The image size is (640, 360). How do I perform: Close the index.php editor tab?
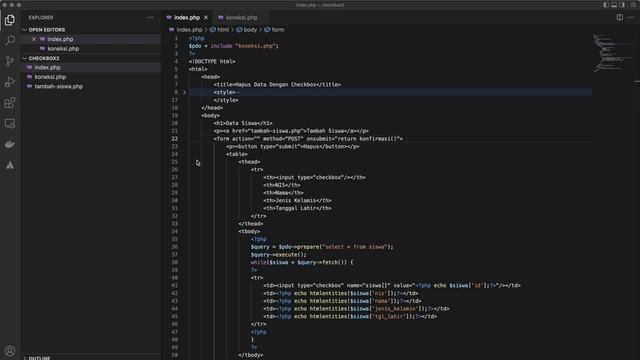coord(206,18)
